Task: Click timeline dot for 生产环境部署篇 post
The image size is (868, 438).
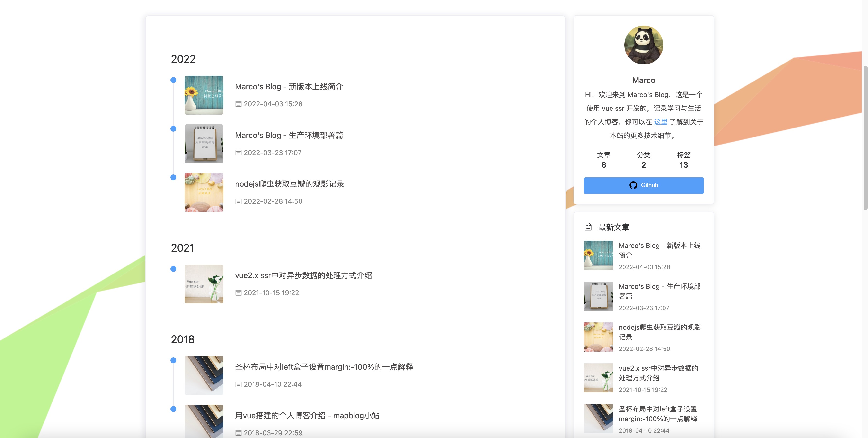Action: 173,129
